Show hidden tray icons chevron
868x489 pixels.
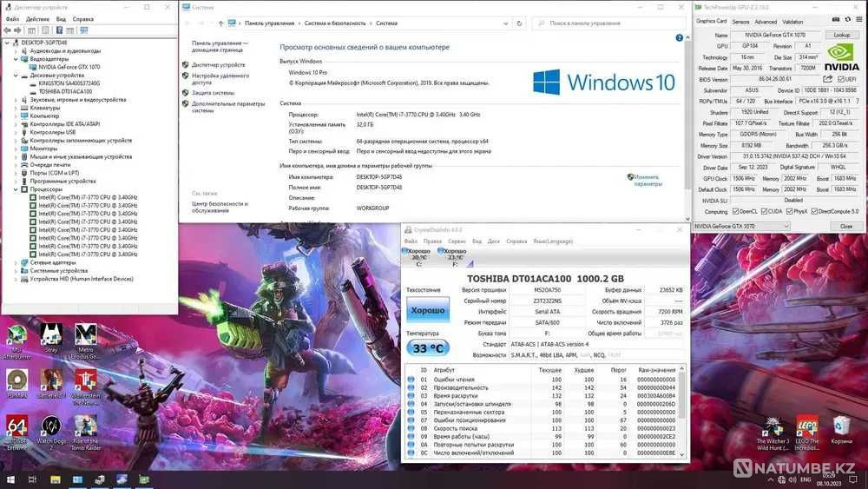click(x=770, y=479)
